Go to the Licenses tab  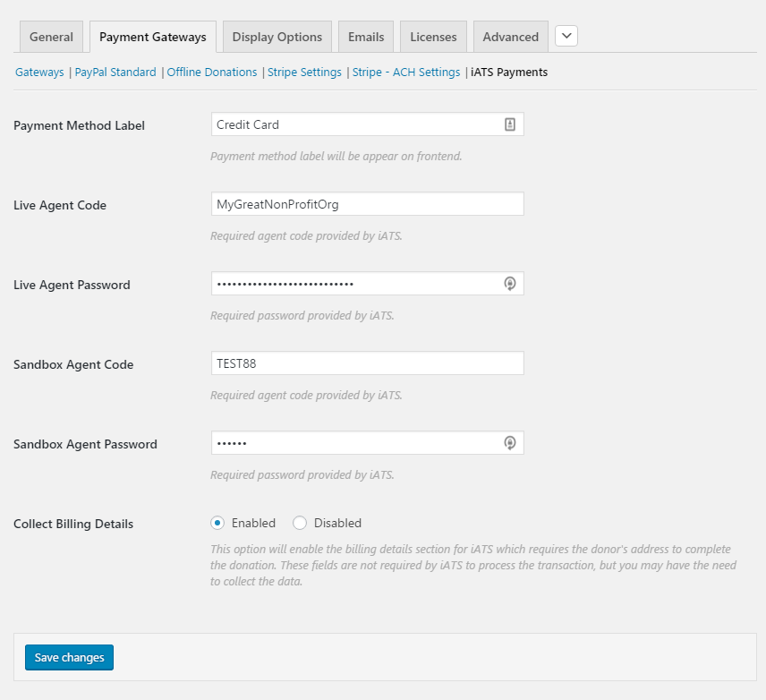(x=433, y=37)
